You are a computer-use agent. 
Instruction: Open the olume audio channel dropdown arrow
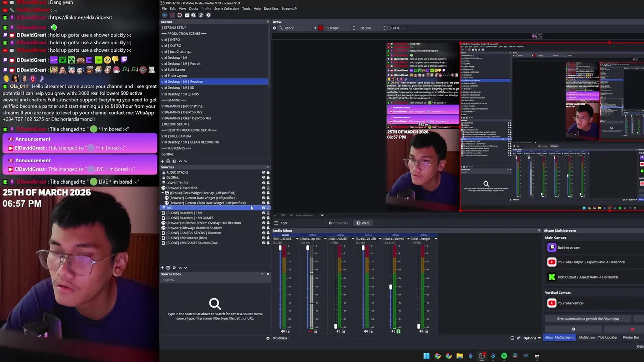[408, 239]
